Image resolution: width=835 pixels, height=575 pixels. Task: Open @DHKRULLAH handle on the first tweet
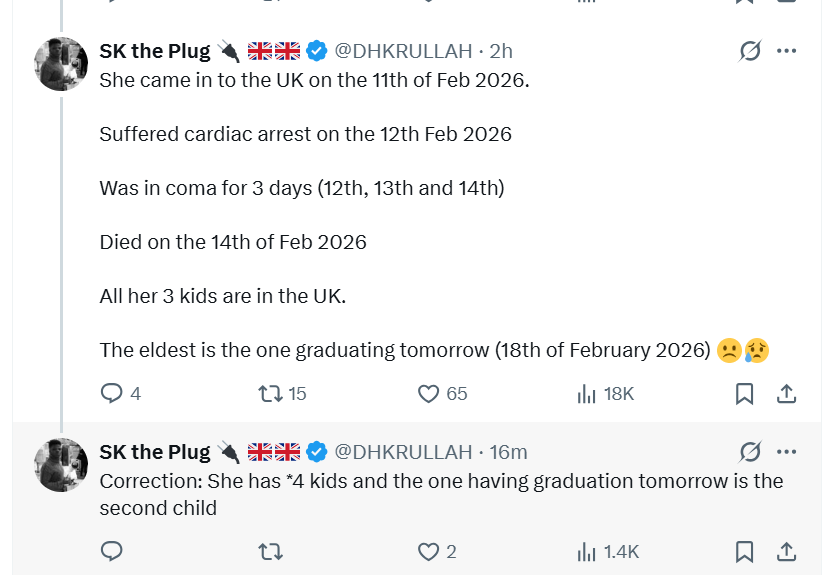[x=403, y=51]
